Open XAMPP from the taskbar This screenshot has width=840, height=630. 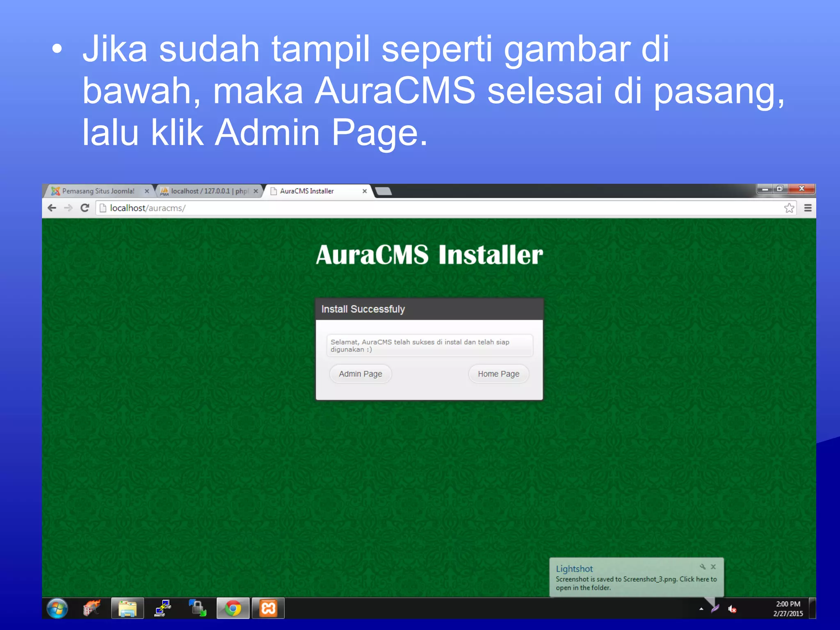tap(268, 608)
